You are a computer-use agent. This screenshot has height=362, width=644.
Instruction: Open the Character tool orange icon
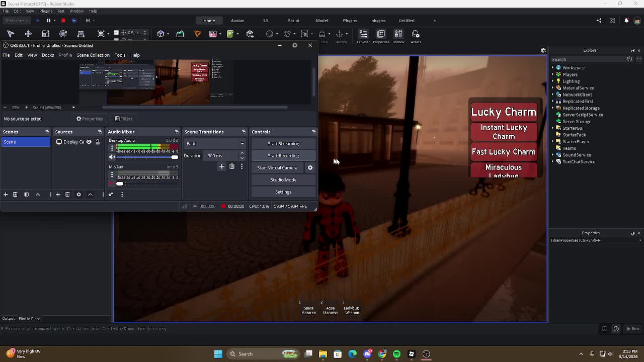[197, 34]
